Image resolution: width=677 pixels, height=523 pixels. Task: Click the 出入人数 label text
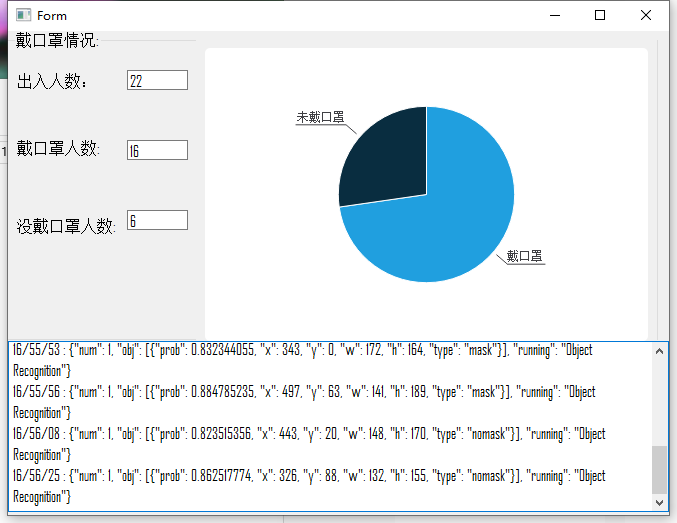(53, 82)
